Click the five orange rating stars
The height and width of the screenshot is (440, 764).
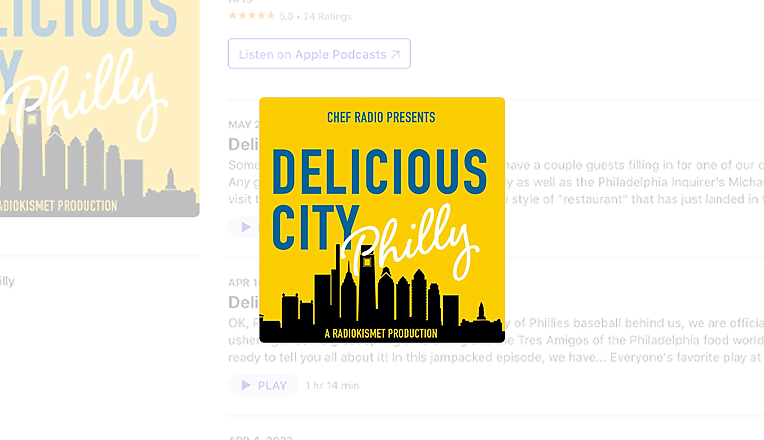click(x=252, y=16)
